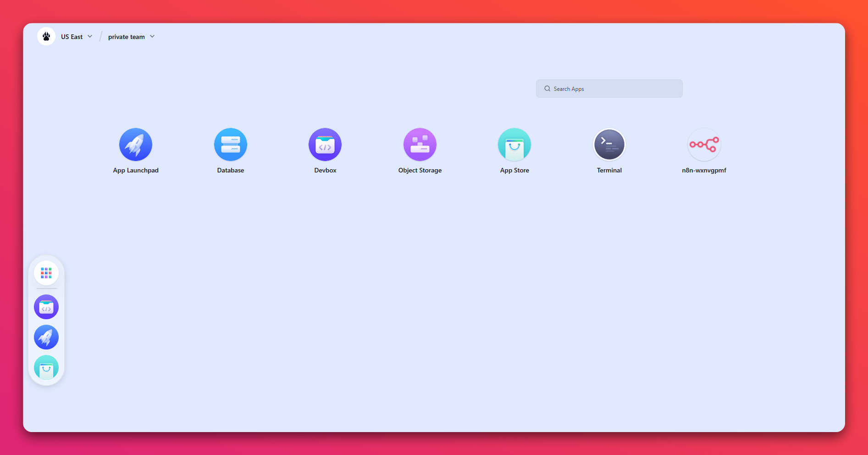868x455 pixels.
Task: Select the Devbox shortcut in the side dock
Action: [x=46, y=307]
